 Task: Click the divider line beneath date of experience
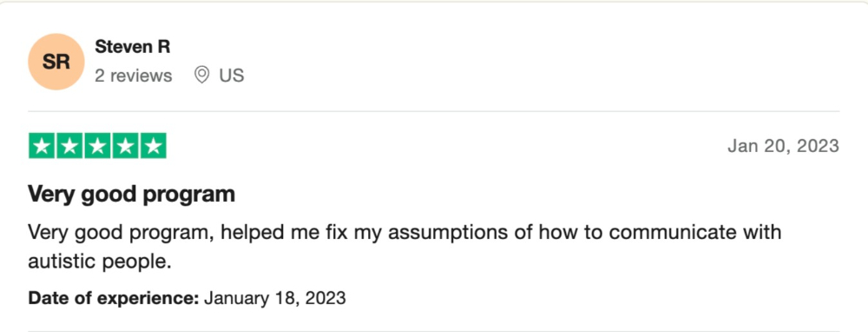(x=434, y=331)
